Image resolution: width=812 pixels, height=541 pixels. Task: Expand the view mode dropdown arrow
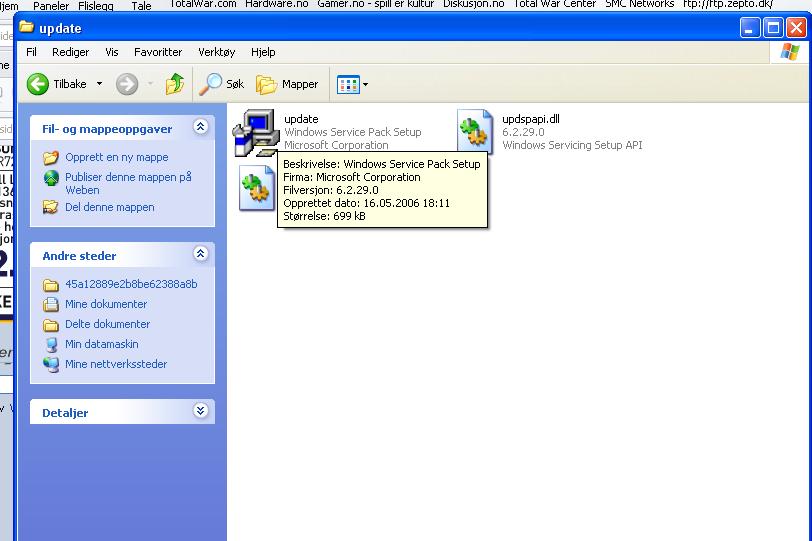click(x=365, y=84)
